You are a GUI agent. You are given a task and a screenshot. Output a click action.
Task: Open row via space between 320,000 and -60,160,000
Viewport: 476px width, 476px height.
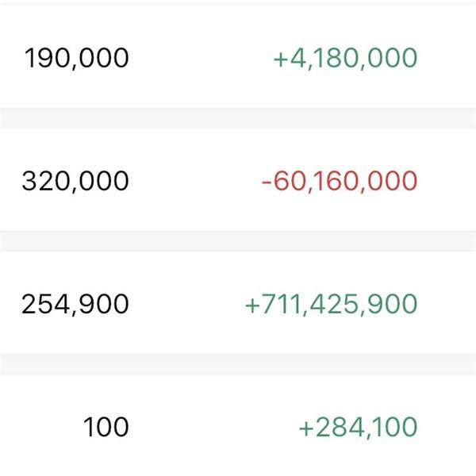click(194, 181)
